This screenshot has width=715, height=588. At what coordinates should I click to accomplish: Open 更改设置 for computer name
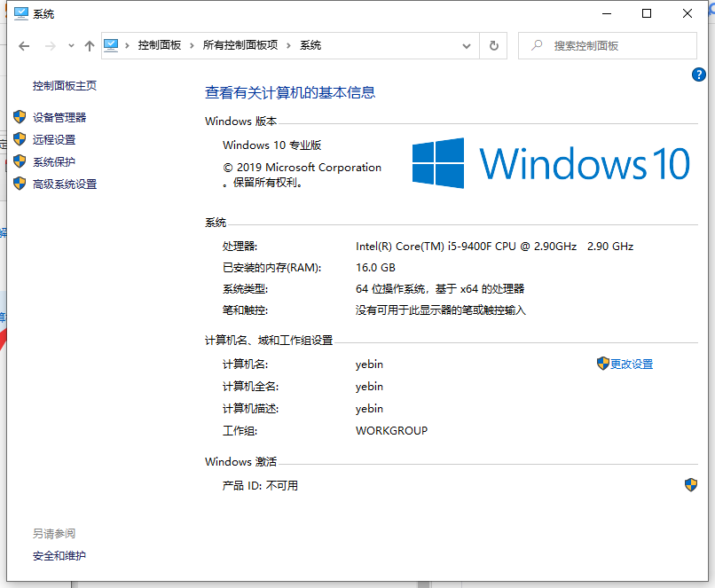[x=632, y=364]
